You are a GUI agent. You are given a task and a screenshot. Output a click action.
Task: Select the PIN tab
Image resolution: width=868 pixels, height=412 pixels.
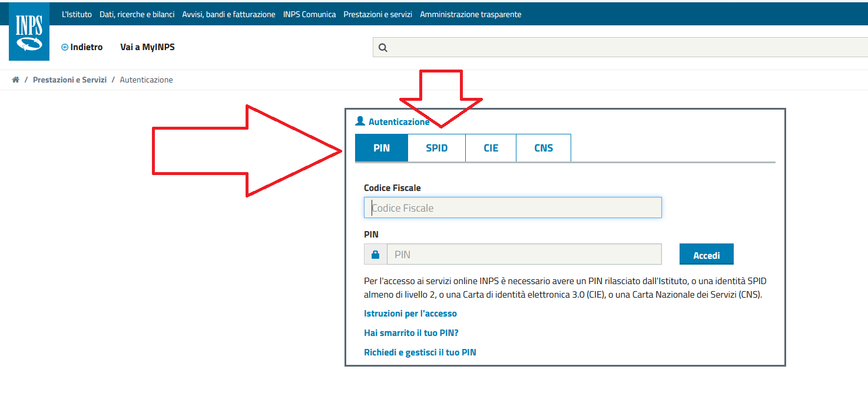382,148
